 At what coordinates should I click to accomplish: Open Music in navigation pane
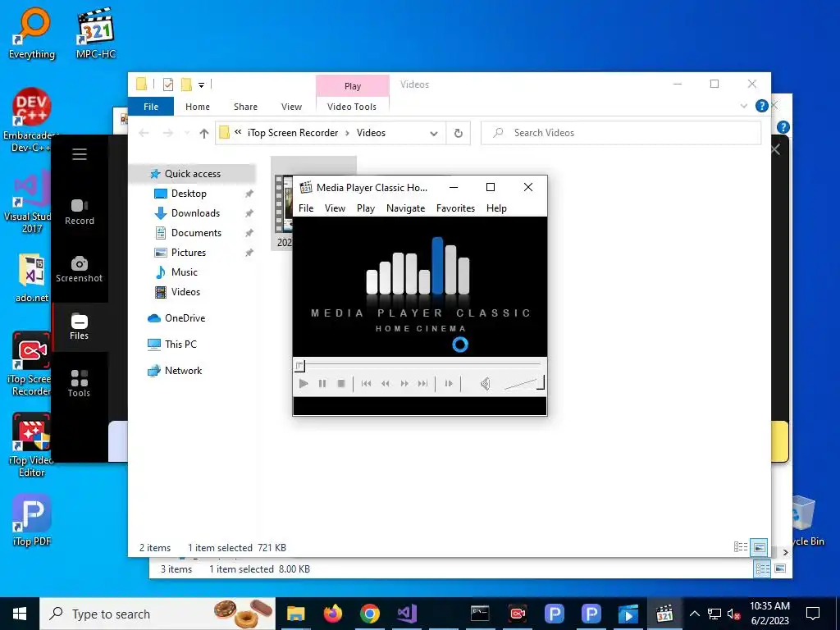click(185, 272)
